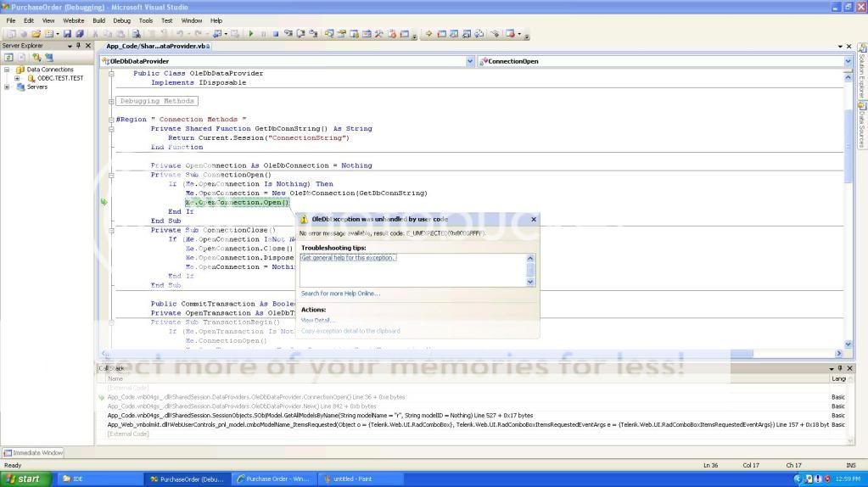
Task: Click the Save floppy disk icon
Action: [x=67, y=34]
